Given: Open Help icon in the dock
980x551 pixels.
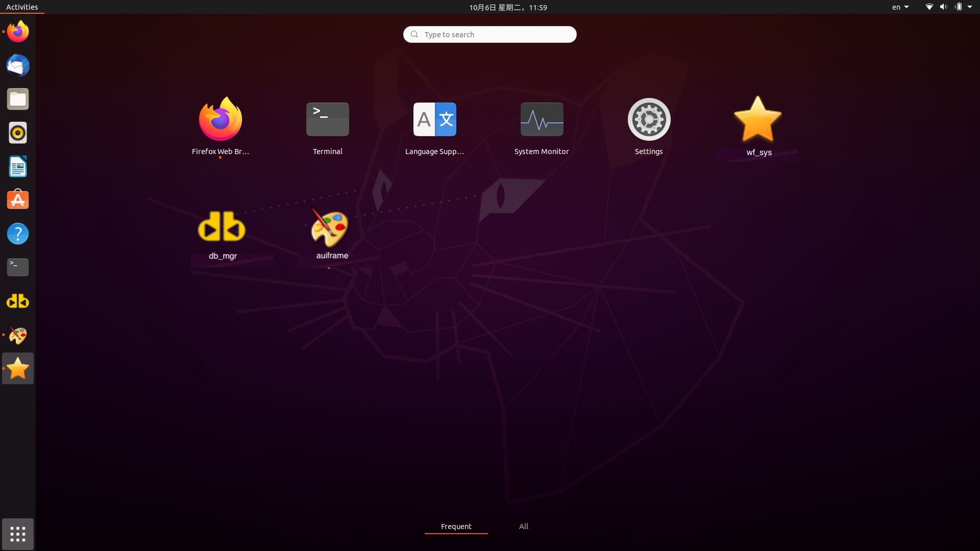Looking at the screenshot, I should click(18, 234).
